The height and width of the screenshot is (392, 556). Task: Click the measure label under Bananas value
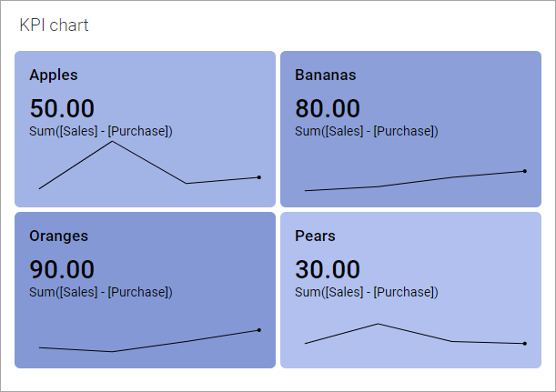click(367, 131)
